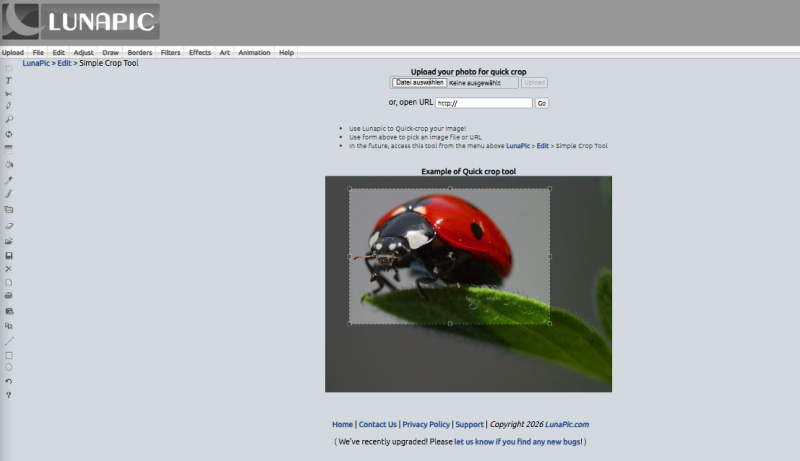This screenshot has width=800, height=461.
Task: Open the Support footer link
Action: tap(469, 424)
